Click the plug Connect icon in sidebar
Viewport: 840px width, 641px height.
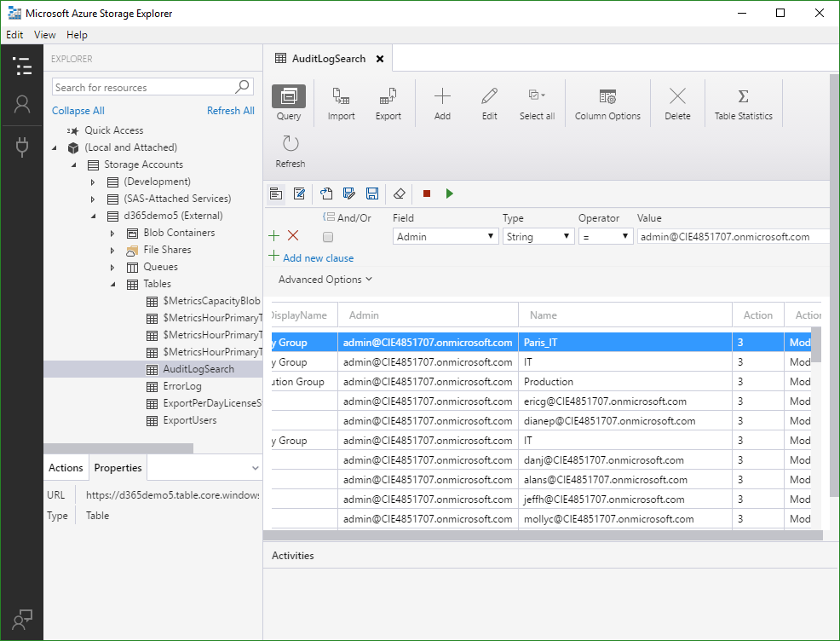pos(22,147)
